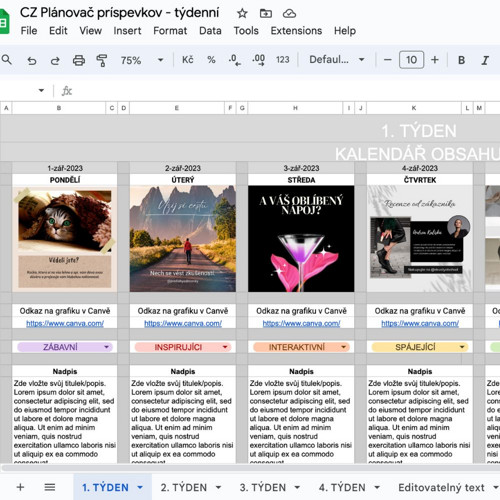Add a new sheet with plus button
This screenshot has width=500, height=500.
pyautogui.click(x=20, y=487)
